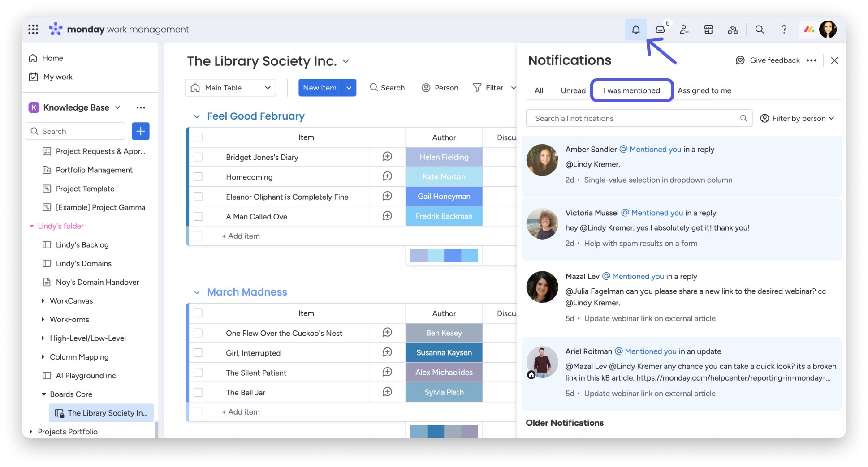Click Helen Fielding author label
The height and width of the screenshot is (467, 868).
(x=444, y=157)
